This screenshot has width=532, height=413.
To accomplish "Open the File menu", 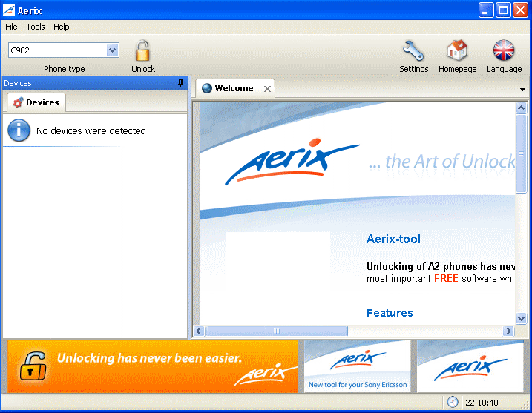I will coord(11,27).
